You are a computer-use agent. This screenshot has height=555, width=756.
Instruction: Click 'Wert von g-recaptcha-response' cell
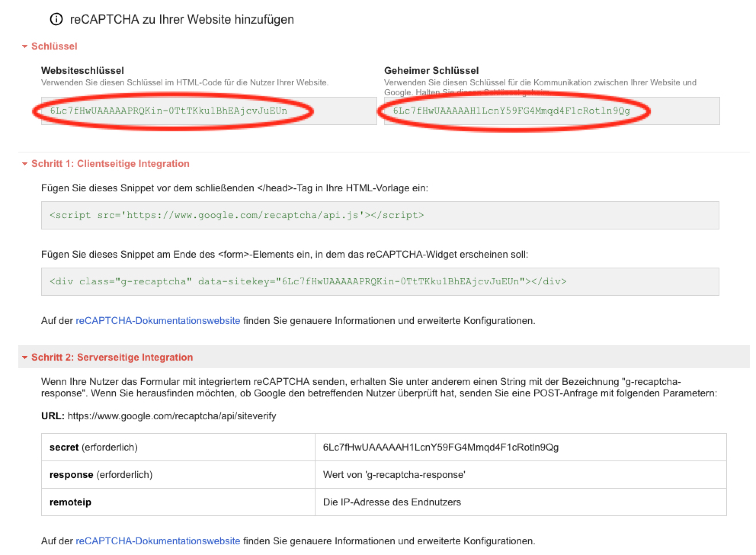pos(521,475)
